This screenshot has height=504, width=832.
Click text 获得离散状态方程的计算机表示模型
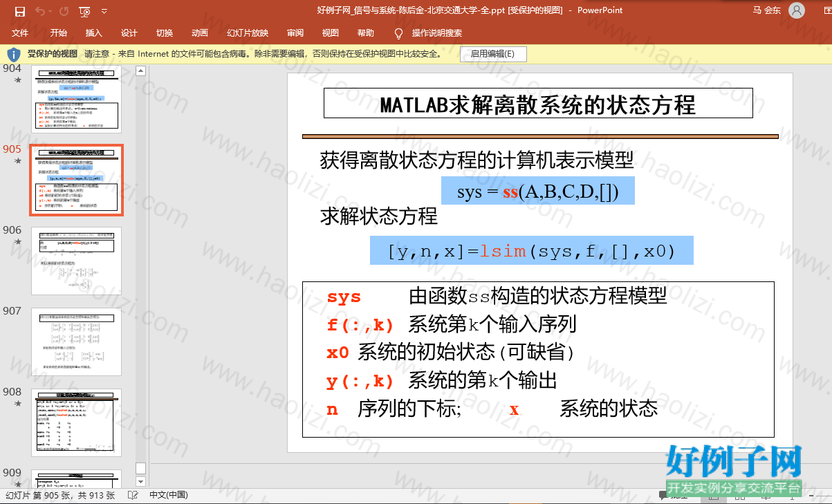pyautogui.click(x=477, y=160)
